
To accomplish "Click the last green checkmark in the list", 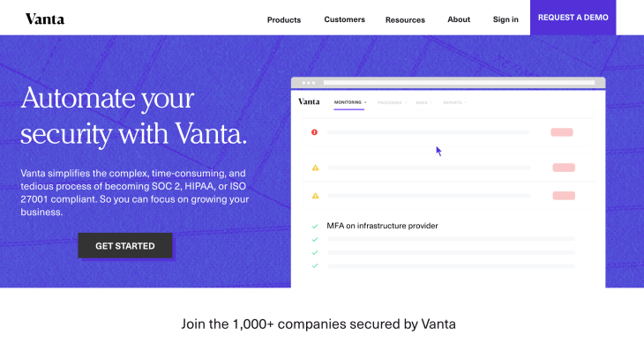I will [x=315, y=266].
